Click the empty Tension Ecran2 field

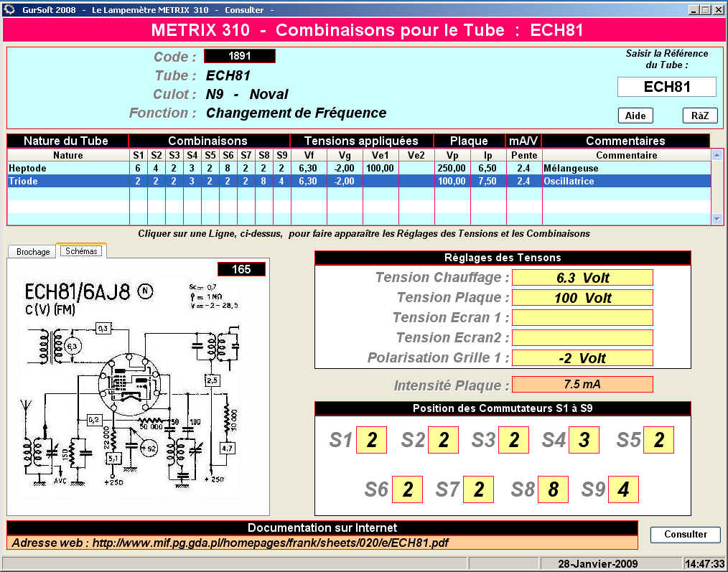pyautogui.click(x=582, y=337)
